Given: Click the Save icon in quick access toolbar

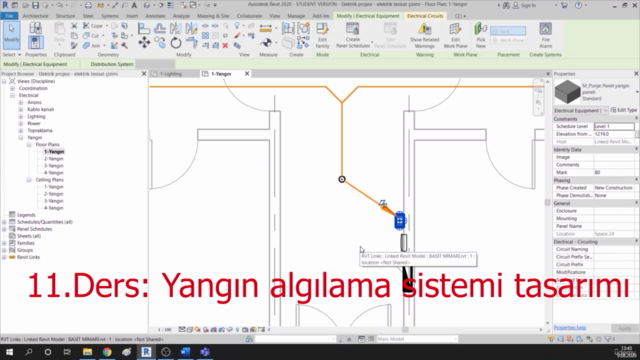Looking at the screenshot, I should pos(36,5).
